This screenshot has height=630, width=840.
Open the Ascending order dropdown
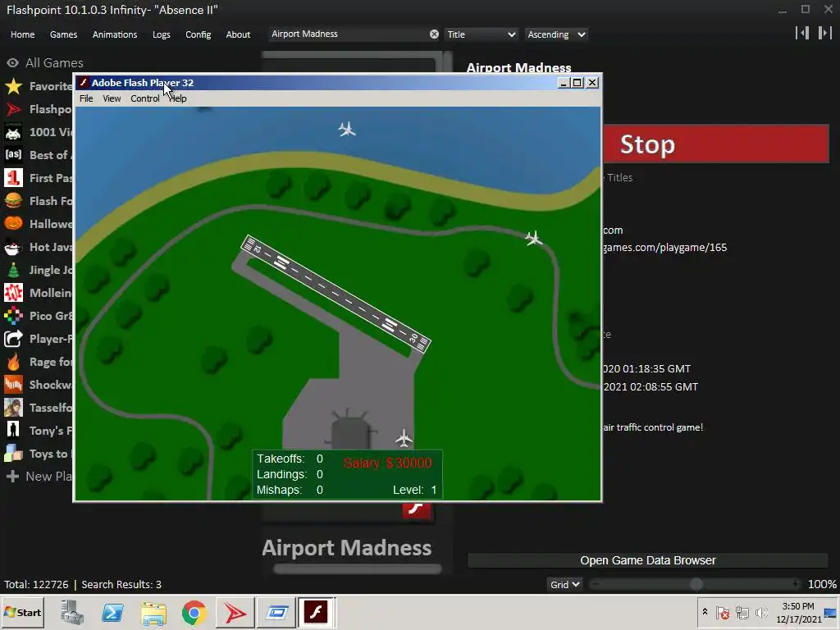pos(556,34)
